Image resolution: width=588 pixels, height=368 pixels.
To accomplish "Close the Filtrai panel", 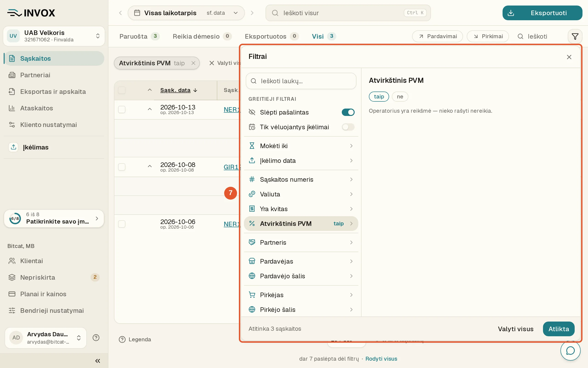I will 569,57.
